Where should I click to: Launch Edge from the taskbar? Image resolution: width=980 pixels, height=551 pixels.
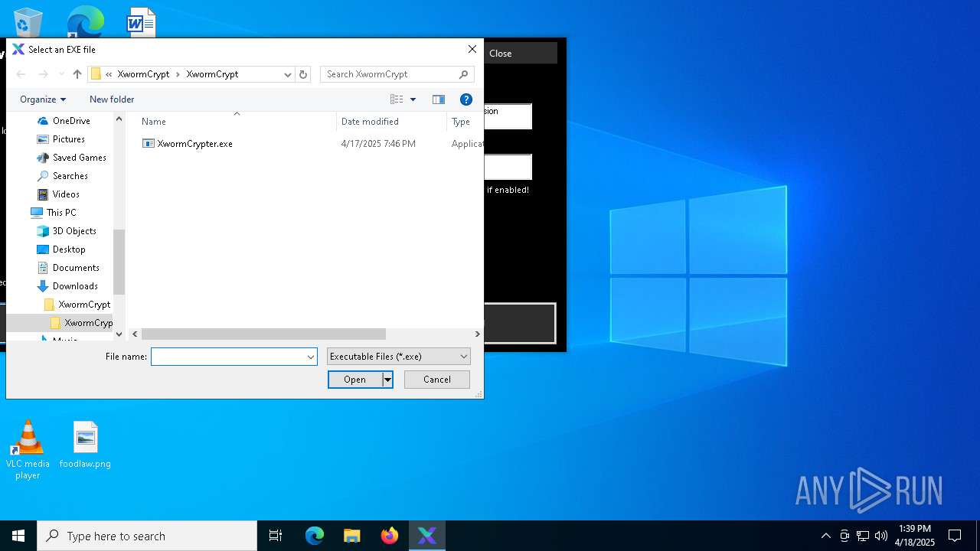pos(315,536)
